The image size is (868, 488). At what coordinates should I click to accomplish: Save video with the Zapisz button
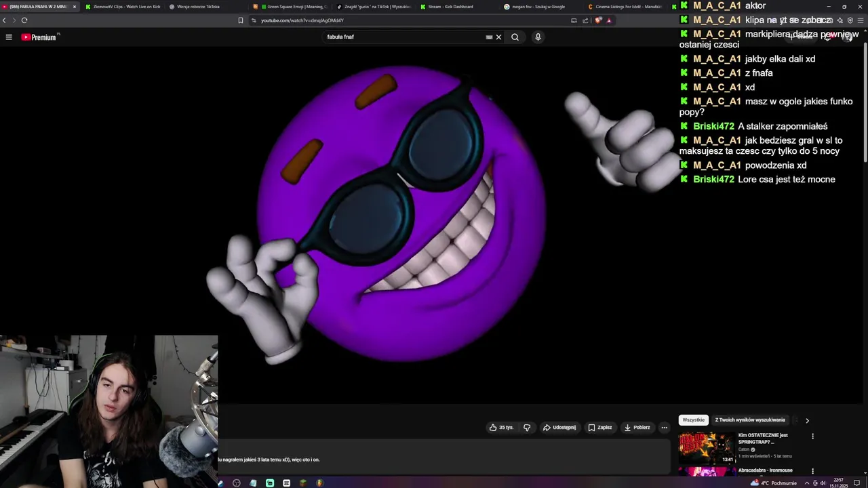coord(600,428)
